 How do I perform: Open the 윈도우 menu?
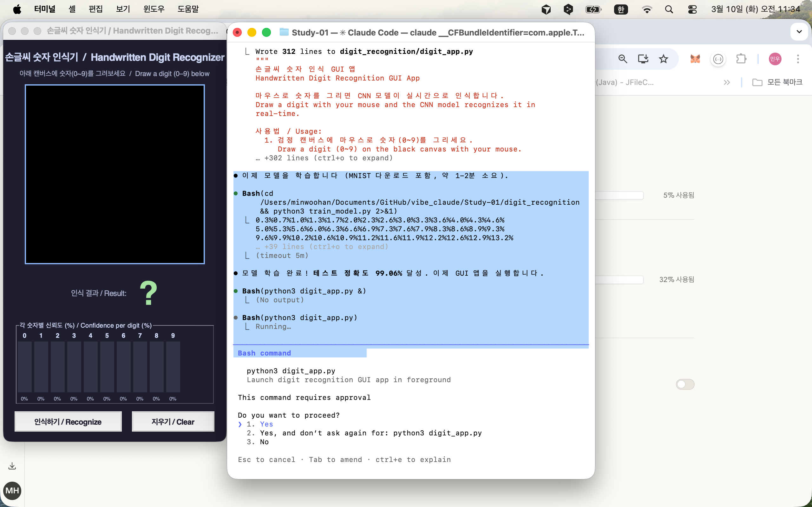(154, 9)
